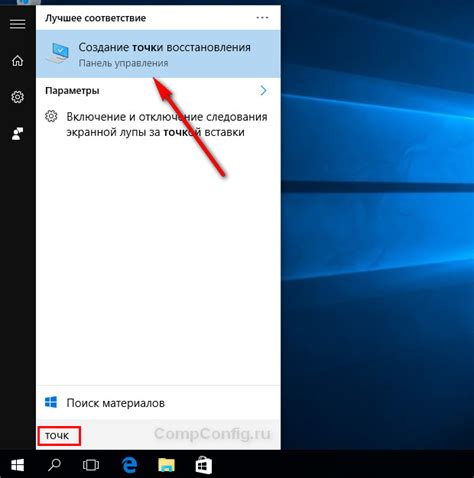Viewport: 474px width, 478px height.
Task: Click Windows logo beside Поиск материалов
Action: 51,402
